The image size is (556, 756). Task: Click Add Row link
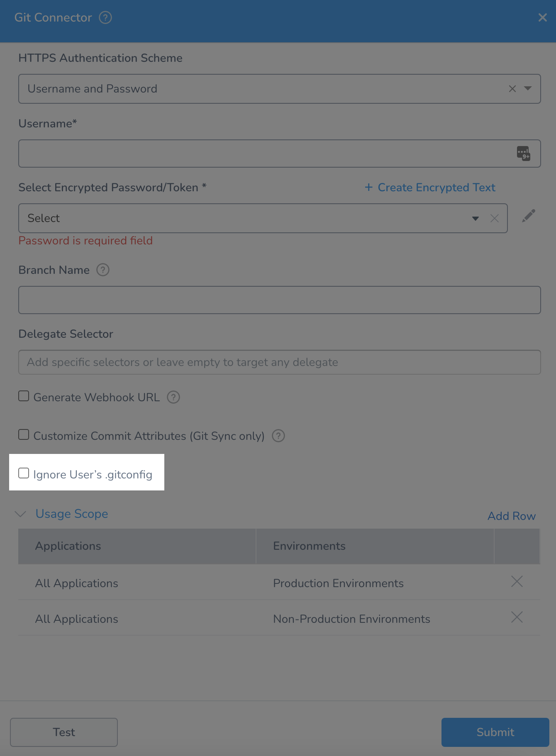coord(512,516)
